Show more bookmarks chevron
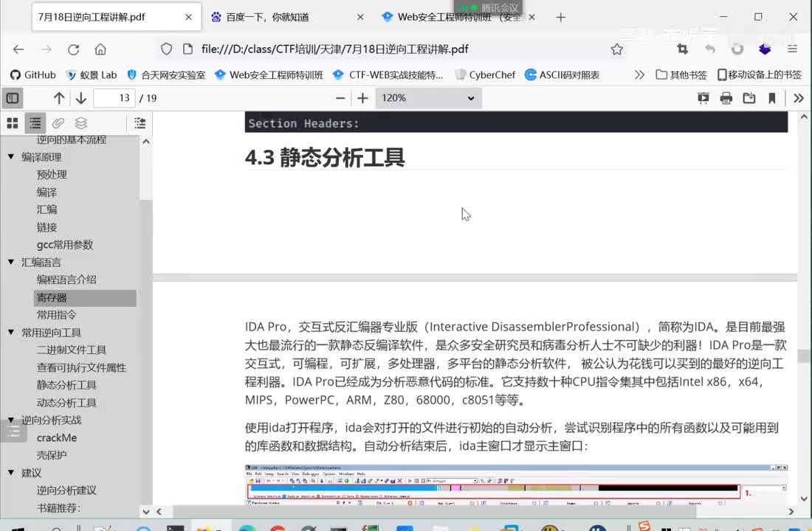The height and width of the screenshot is (531, 812). tap(639, 74)
